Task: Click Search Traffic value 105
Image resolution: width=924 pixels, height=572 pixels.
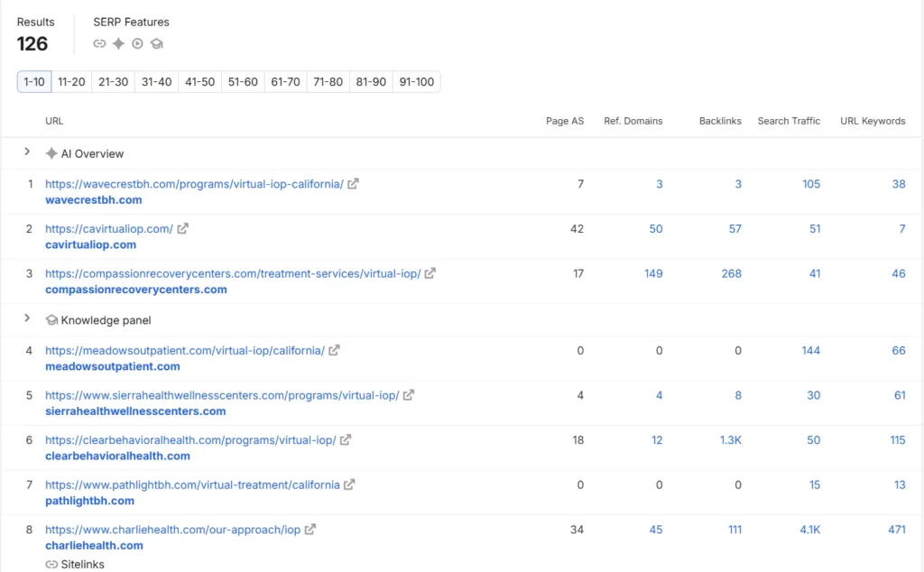Action: click(x=811, y=184)
